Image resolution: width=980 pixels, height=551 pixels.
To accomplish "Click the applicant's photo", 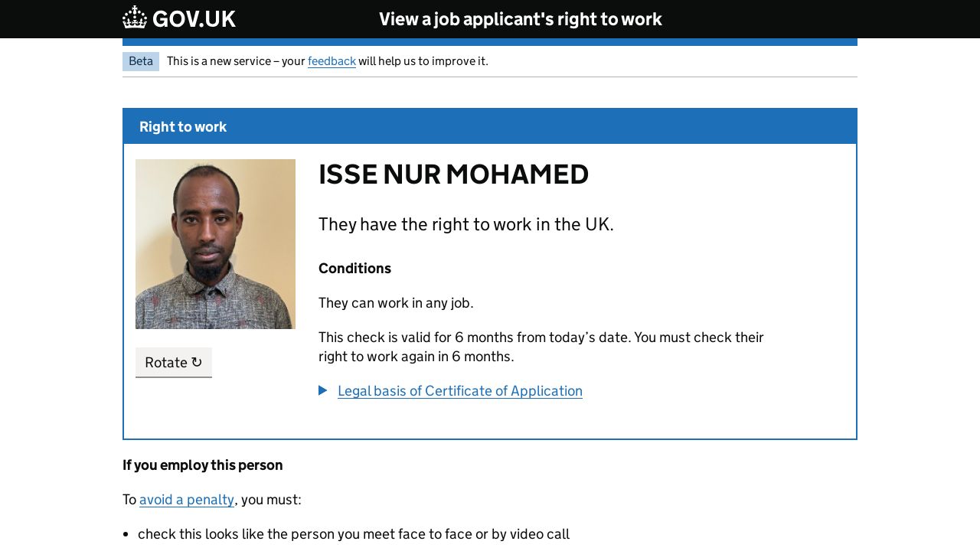I will [215, 244].
